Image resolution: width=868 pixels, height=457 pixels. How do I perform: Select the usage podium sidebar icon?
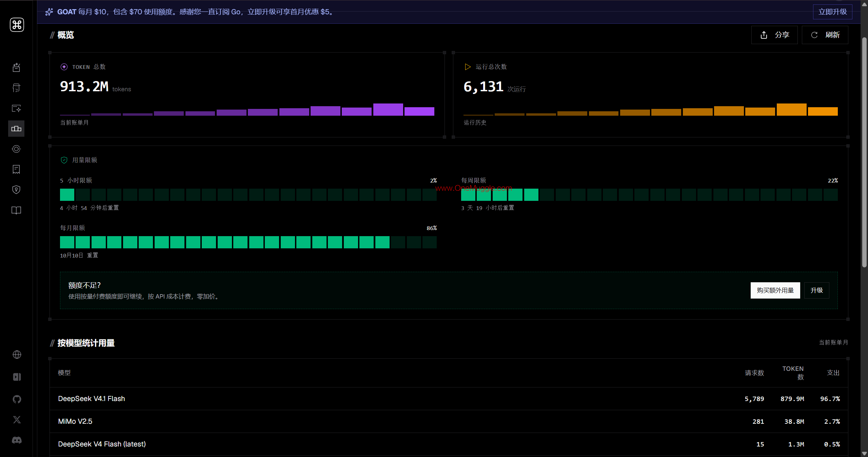16,129
